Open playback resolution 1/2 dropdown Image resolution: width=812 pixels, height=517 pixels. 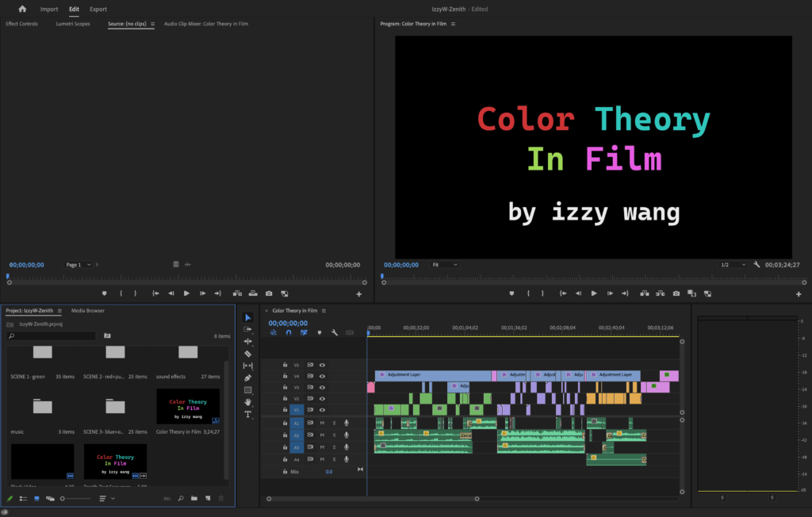(733, 265)
